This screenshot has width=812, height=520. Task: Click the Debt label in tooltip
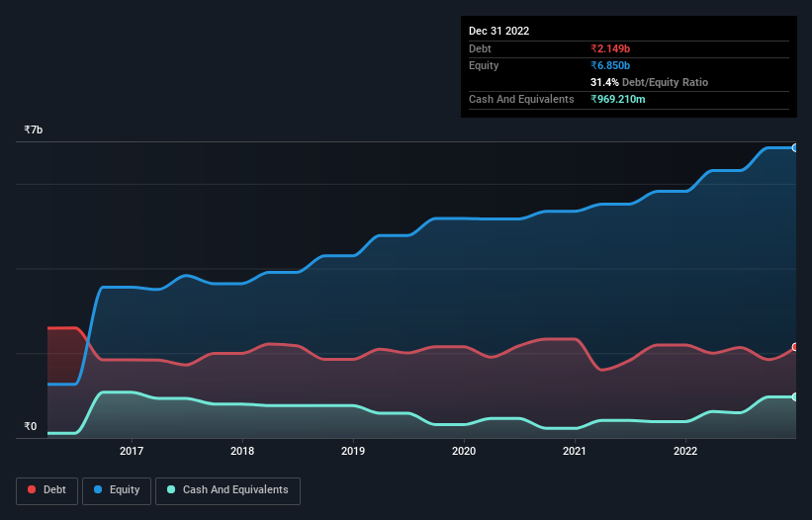point(480,48)
